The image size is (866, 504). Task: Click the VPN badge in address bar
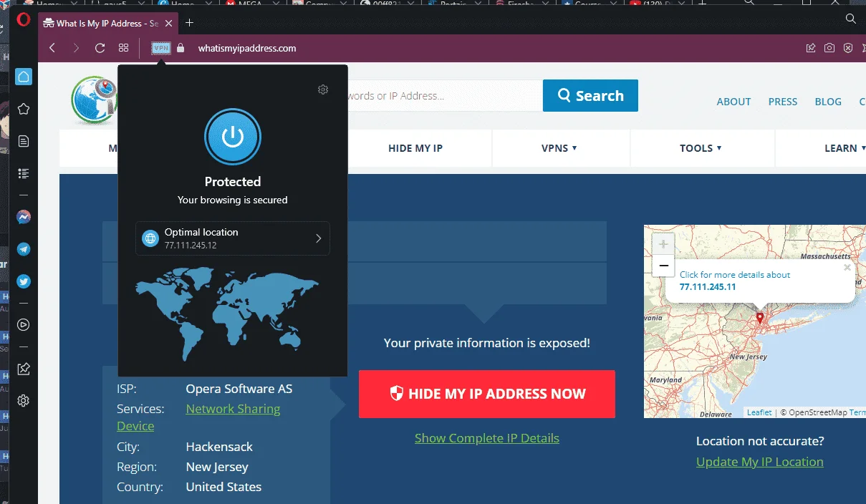[x=161, y=48]
